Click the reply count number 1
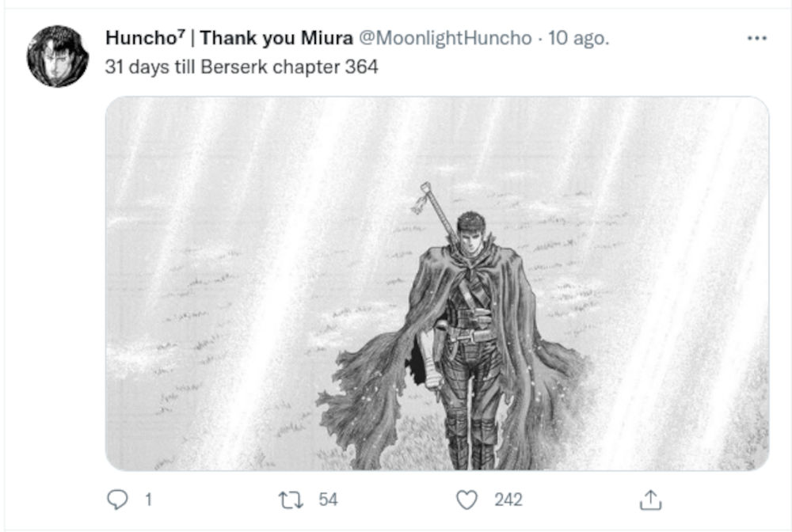 click(x=147, y=500)
